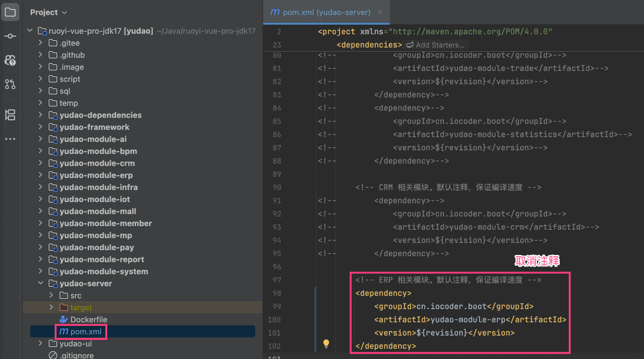Expand the yudao-ui folder

40,343
